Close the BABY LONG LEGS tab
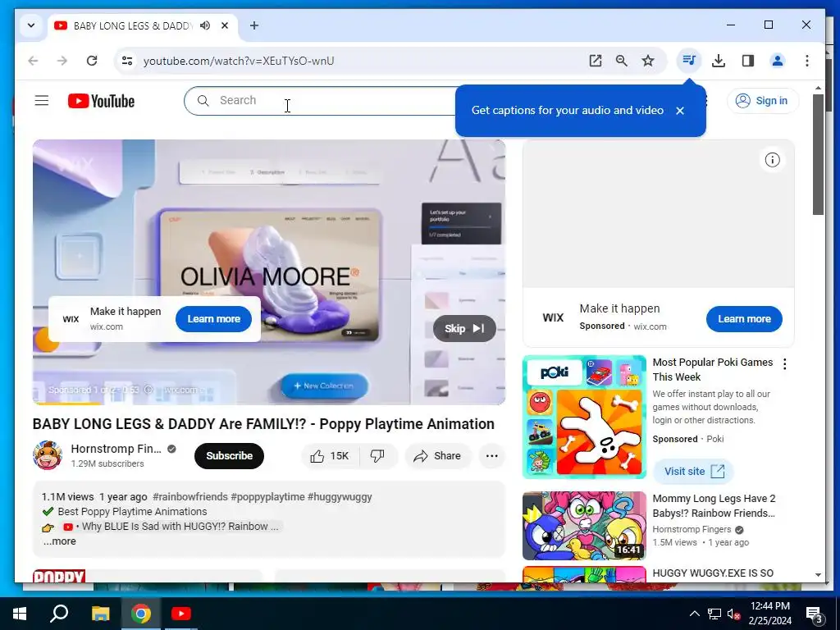This screenshot has width=840, height=630. click(x=225, y=25)
